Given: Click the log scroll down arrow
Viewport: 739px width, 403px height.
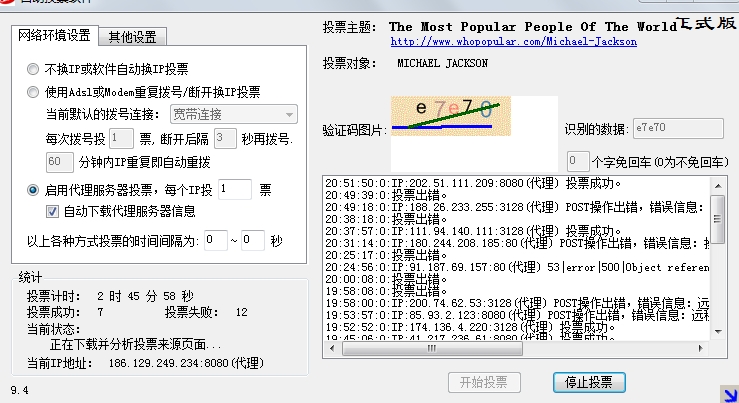Looking at the screenshot, I should pyautogui.click(x=718, y=332).
